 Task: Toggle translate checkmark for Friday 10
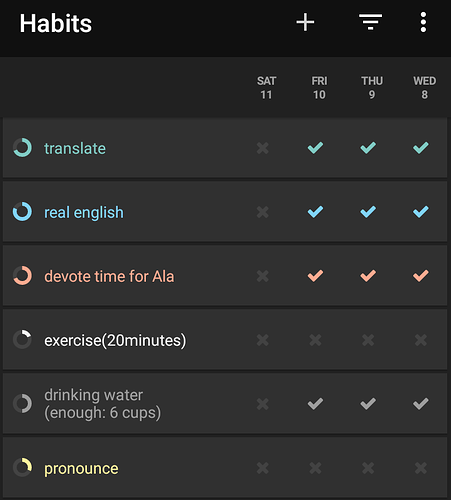pyautogui.click(x=315, y=148)
